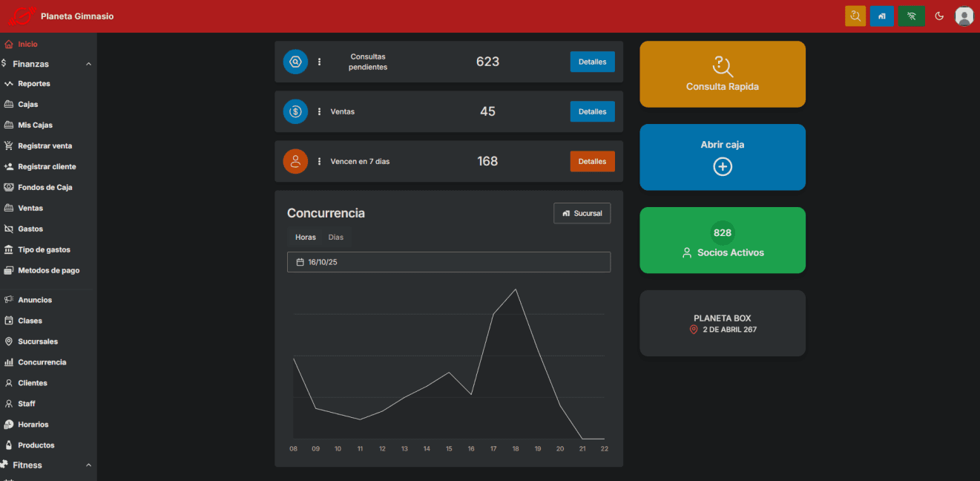Toggle dark mode with the moon icon
980x481 pixels.
click(939, 15)
